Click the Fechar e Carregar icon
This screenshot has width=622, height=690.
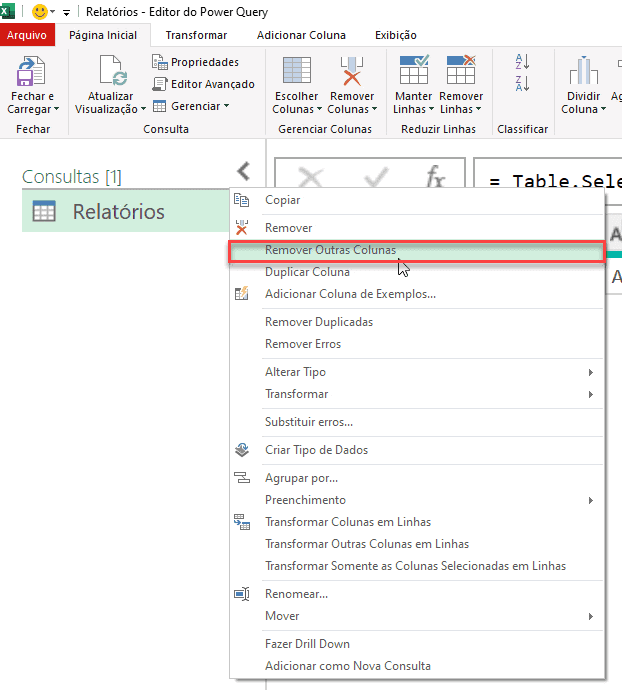pyautogui.click(x=31, y=71)
